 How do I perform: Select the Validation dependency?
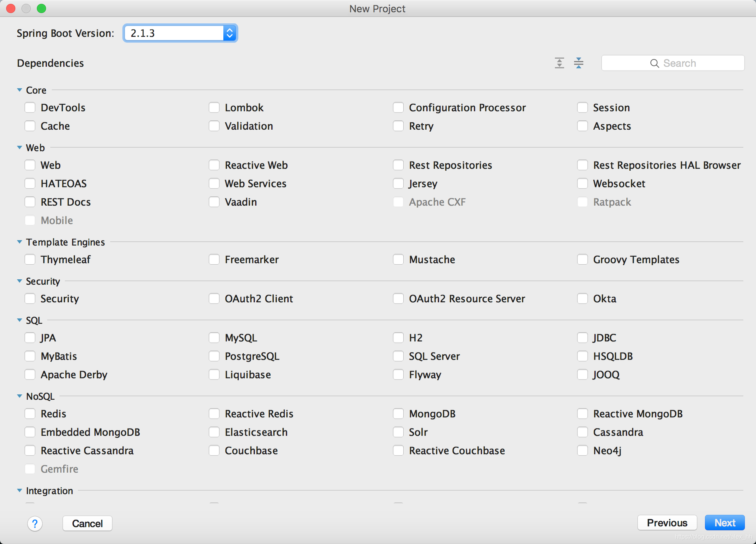[214, 126]
